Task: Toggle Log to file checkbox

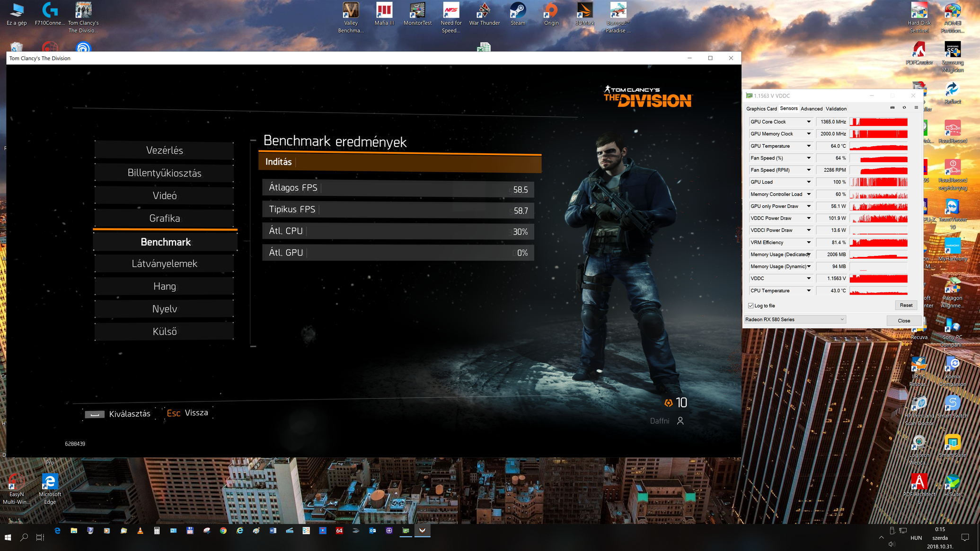Action: [x=751, y=306]
